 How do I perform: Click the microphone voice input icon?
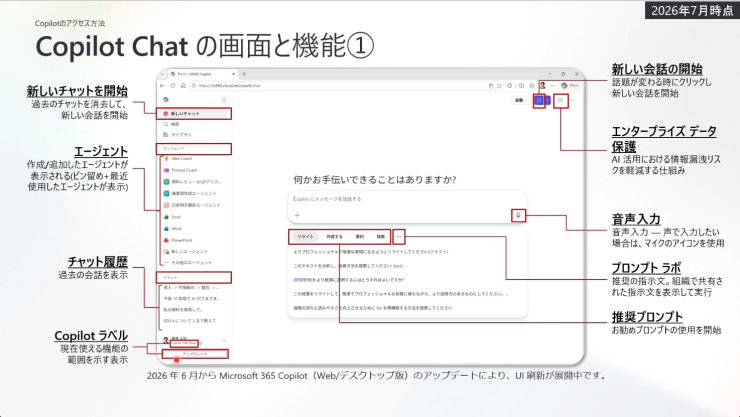point(518,216)
